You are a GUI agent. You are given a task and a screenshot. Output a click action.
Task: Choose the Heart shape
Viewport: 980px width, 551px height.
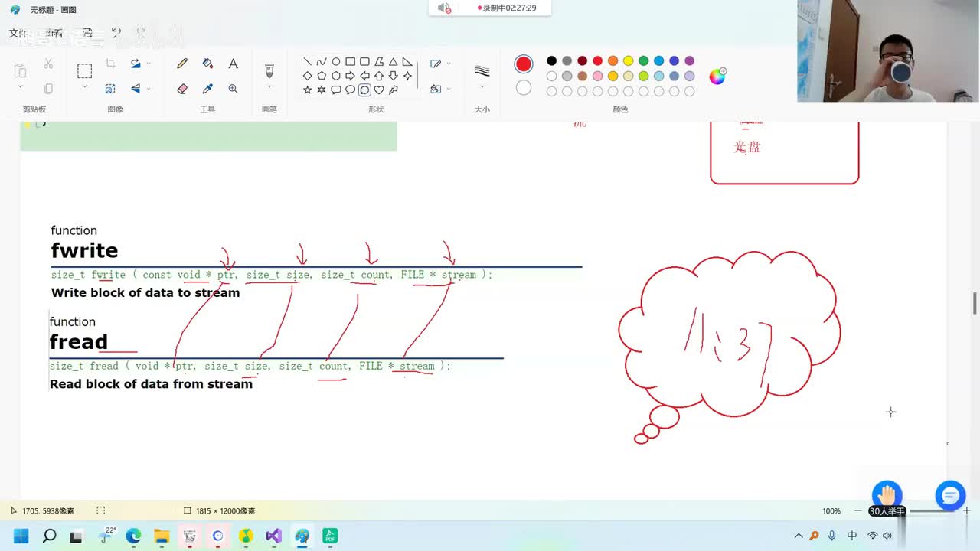coord(379,90)
